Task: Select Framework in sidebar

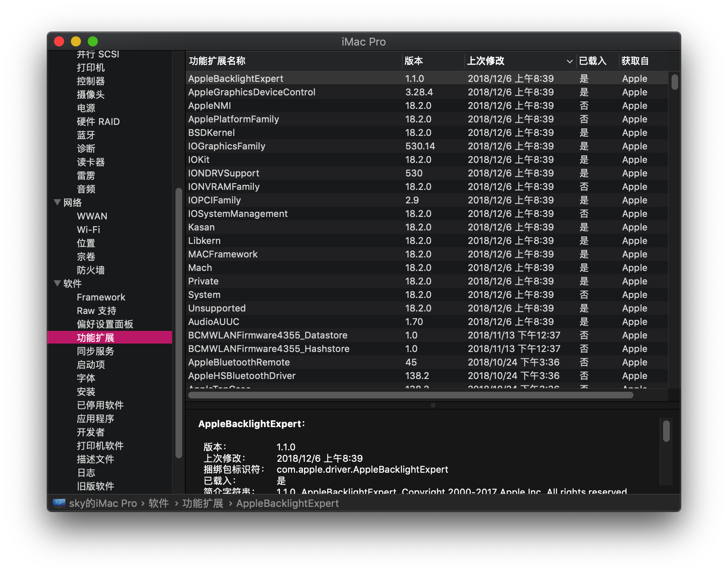Action: [101, 297]
